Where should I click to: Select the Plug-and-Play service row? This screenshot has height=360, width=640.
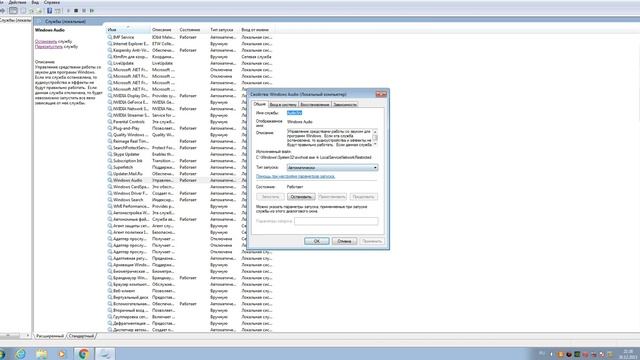[x=176, y=128]
